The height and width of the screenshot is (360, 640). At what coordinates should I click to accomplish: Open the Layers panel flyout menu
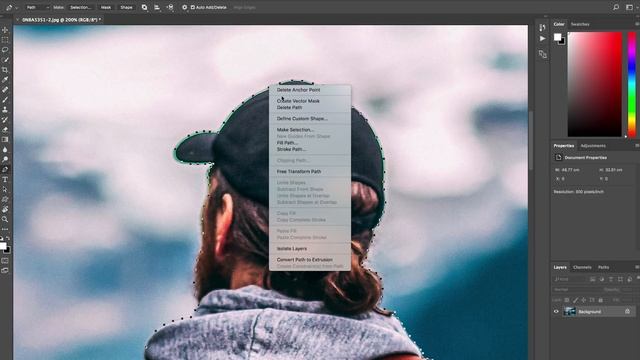[637, 267]
